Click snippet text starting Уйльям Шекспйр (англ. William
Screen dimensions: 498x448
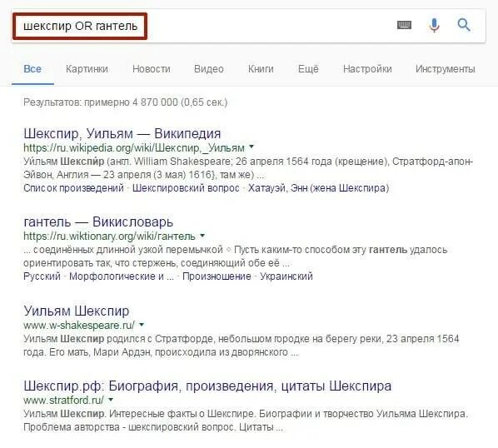coord(248,168)
